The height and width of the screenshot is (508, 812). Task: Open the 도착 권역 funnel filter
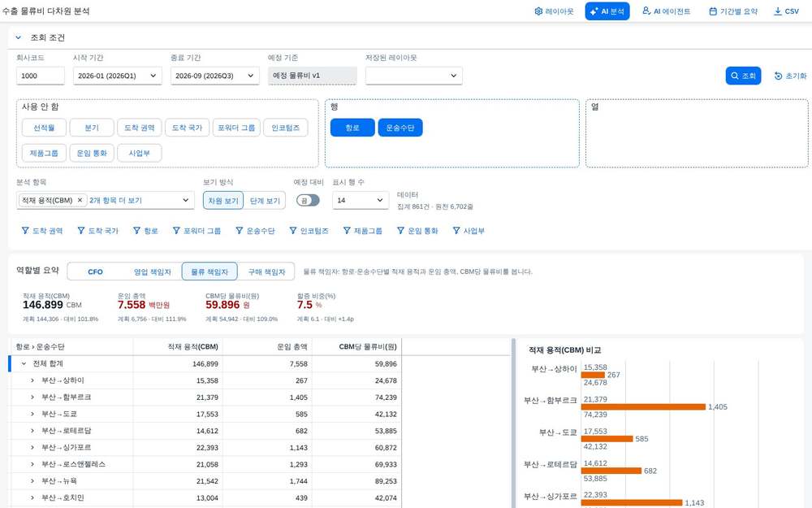coord(41,231)
